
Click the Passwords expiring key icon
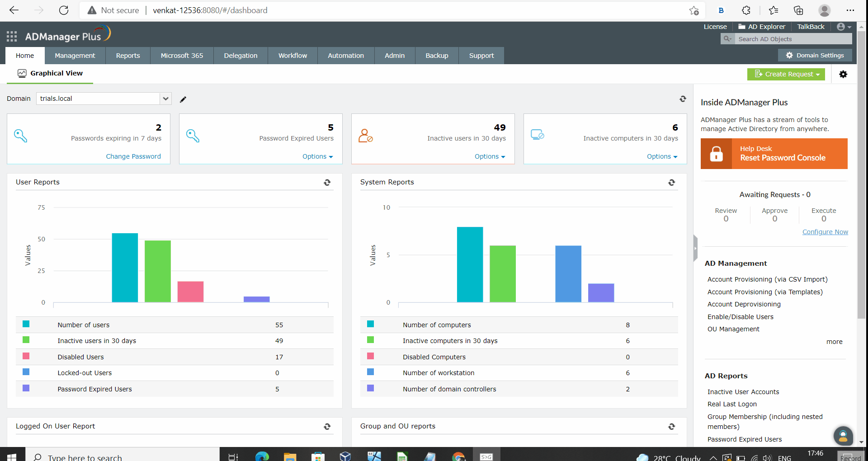pos(21,136)
